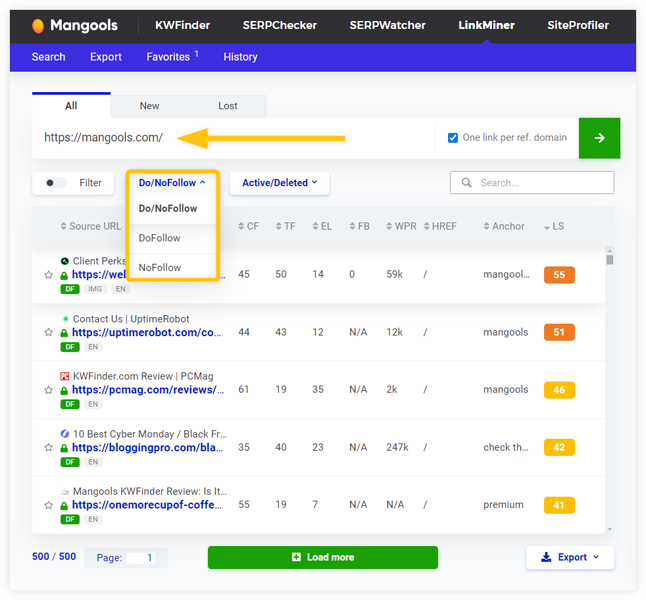Open History in blue menu bar
This screenshot has width=646, height=600.
point(241,57)
